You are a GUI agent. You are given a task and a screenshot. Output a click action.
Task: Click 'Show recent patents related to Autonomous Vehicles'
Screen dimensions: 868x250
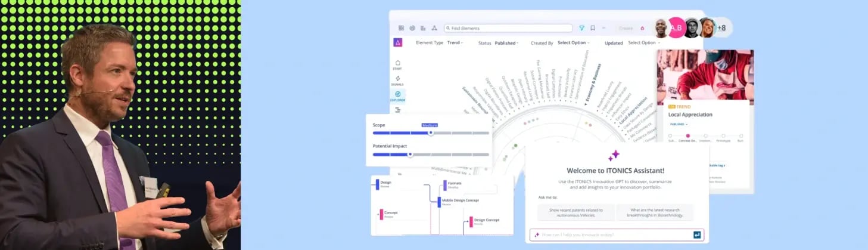575,212
